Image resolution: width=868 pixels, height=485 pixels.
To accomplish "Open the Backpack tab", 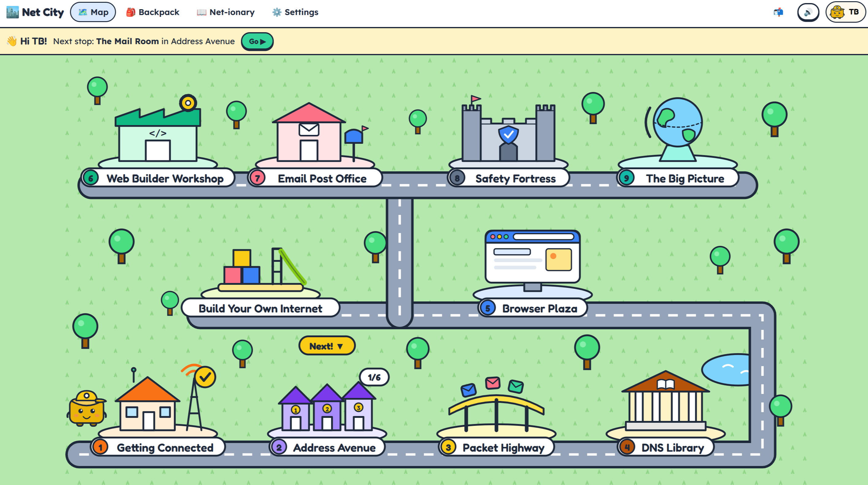I will coord(153,12).
